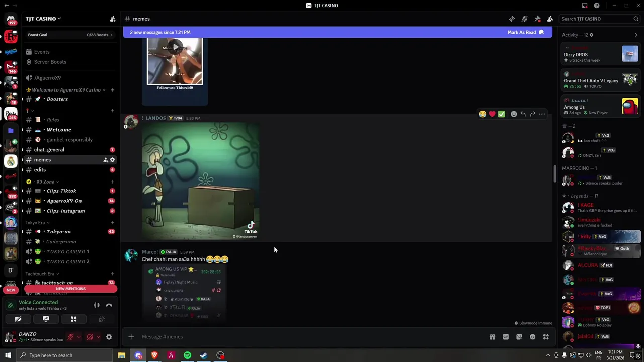Jump to NEW MENTIONS
644x362 pixels.
[70, 289]
